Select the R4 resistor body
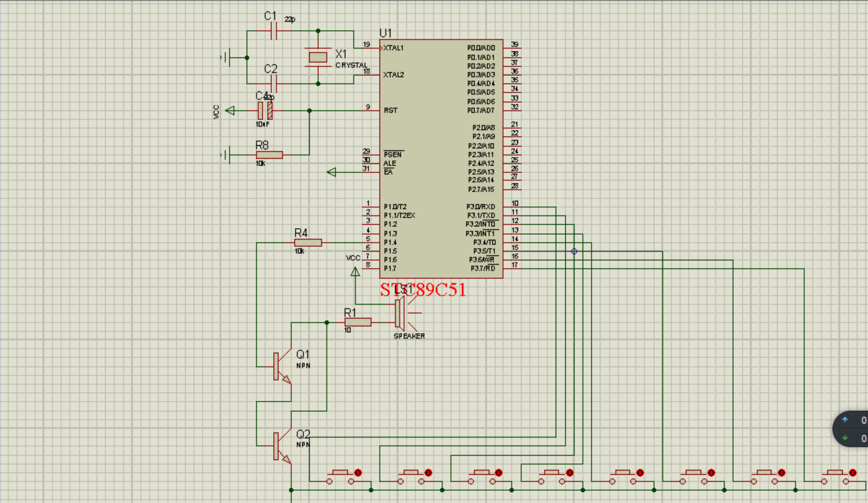The image size is (868, 503). [x=308, y=243]
